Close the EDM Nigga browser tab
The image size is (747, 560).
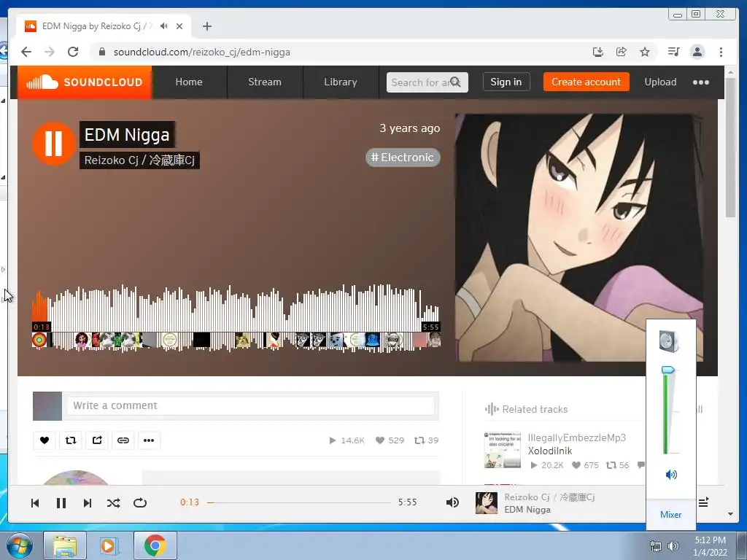point(179,26)
